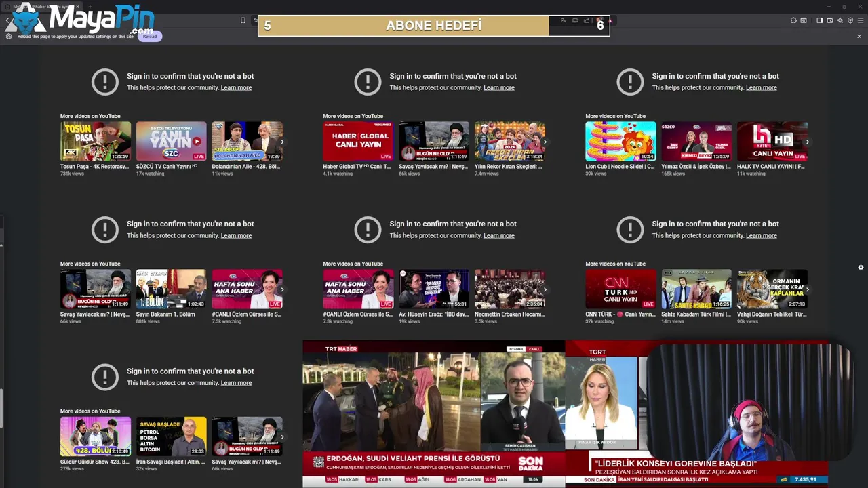868x488 pixels.
Task: Click the site settings gear in notification bar
Action: point(9,36)
